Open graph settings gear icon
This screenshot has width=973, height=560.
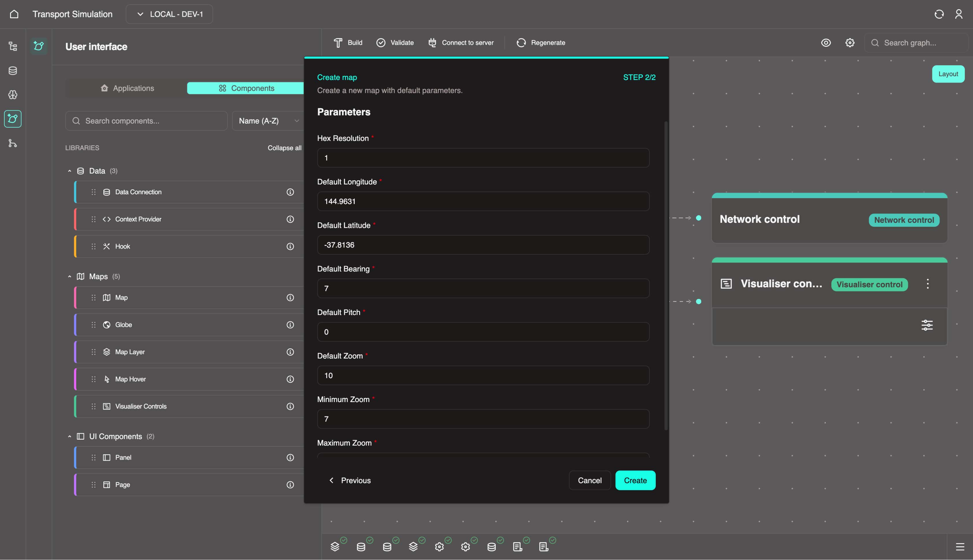(x=849, y=43)
